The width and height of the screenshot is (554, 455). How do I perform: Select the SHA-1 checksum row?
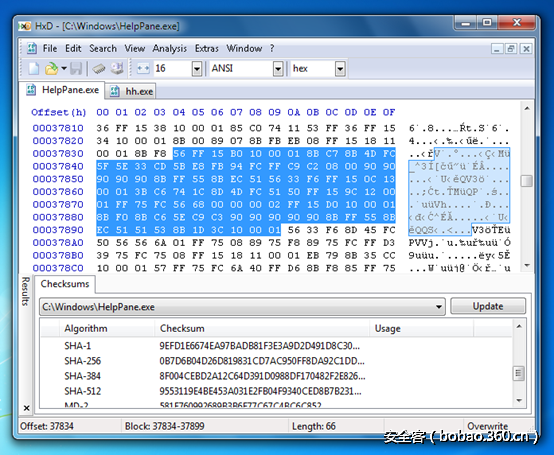point(276,345)
